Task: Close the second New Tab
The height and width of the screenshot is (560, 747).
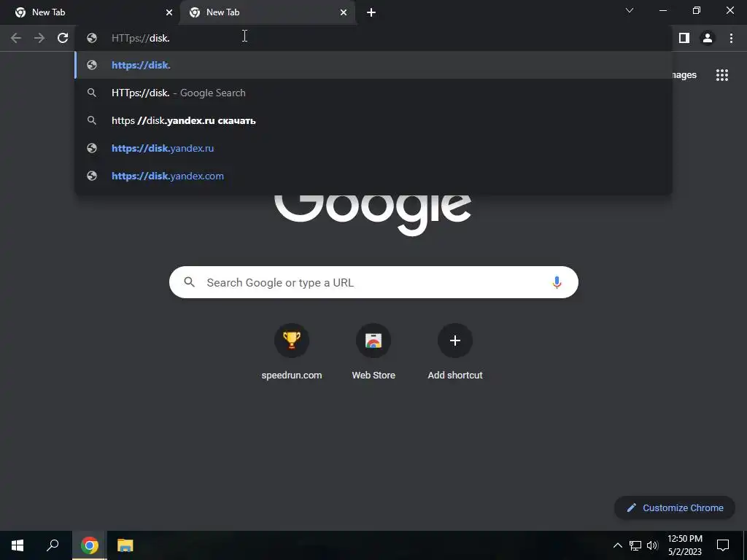Action: pos(344,12)
